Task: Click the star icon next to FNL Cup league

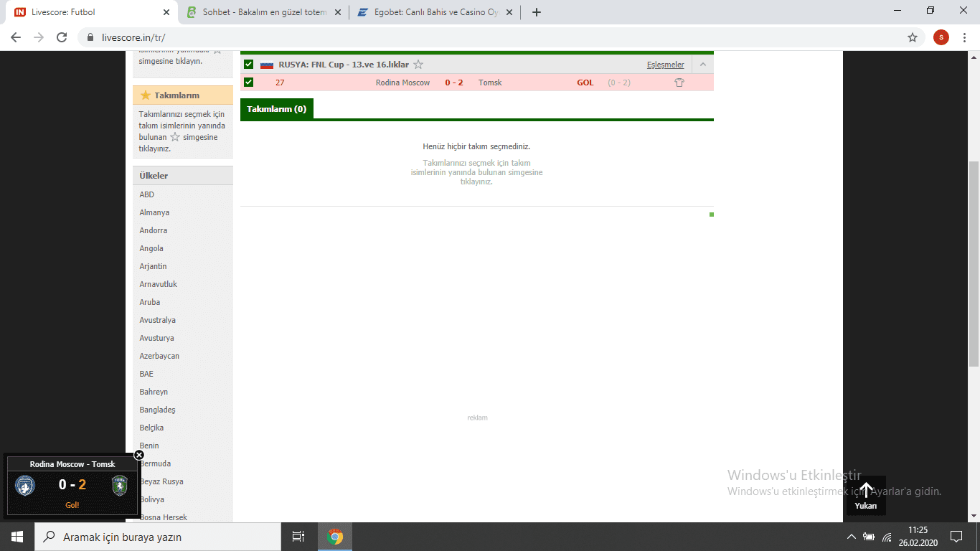Action: tap(418, 65)
